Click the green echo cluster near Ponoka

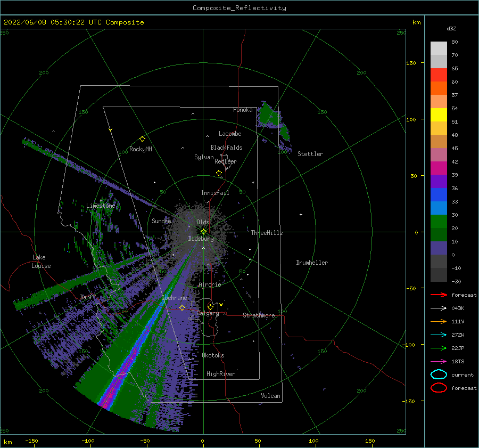click(269, 116)
